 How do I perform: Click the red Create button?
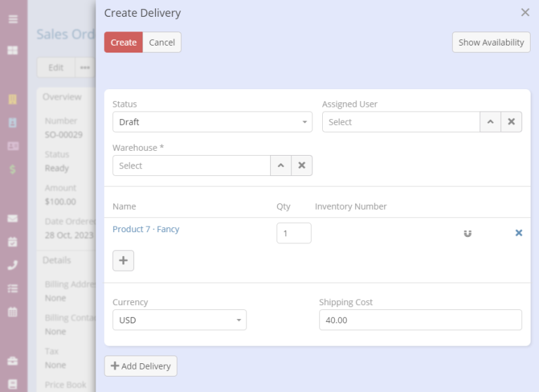tap(124, 42)
